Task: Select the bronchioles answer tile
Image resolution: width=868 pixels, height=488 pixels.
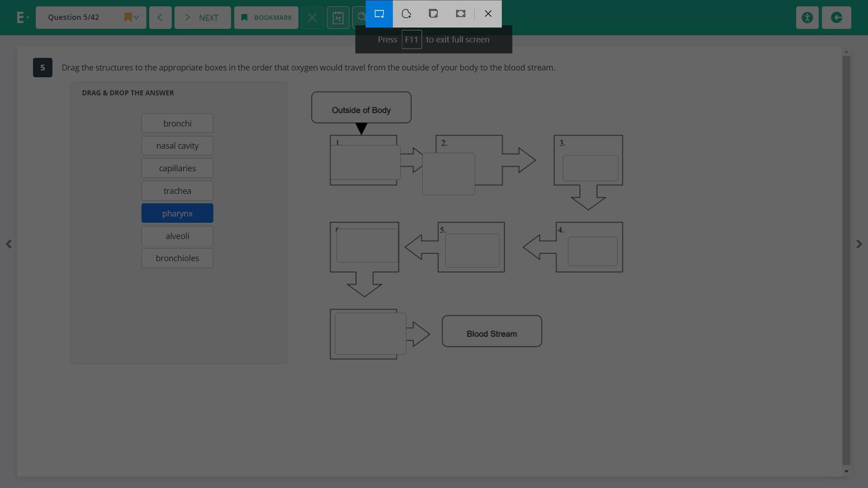Action: pyautogui.click(x=177, y=258)
